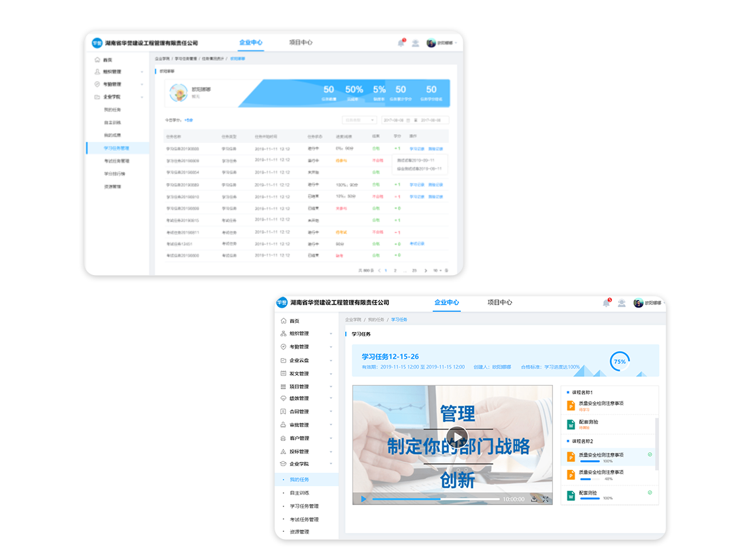Click the 华誉 company logo in the 学习任务 window
738x560 pixels.
pyautogui.click(x=282, y=303)
